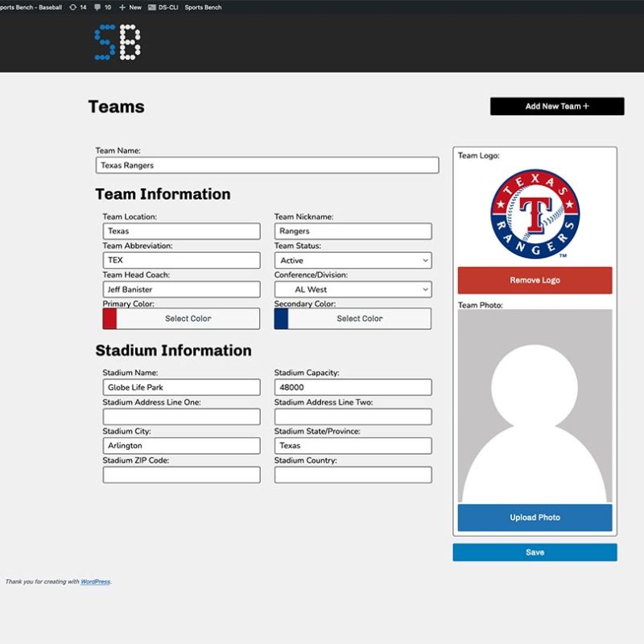Click the blue Secondary Color swatch
The height and width of the screenshot is (644, 644).
(281, 319)
